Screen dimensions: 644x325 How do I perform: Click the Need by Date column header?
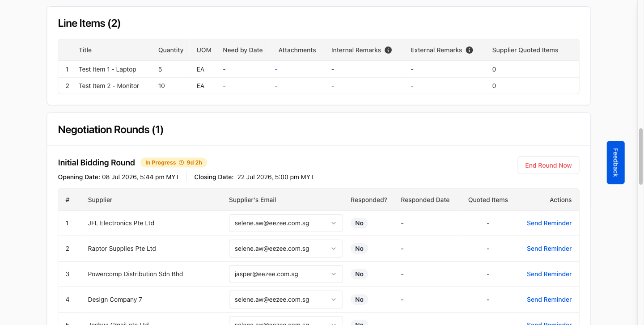tap(243, 50)
